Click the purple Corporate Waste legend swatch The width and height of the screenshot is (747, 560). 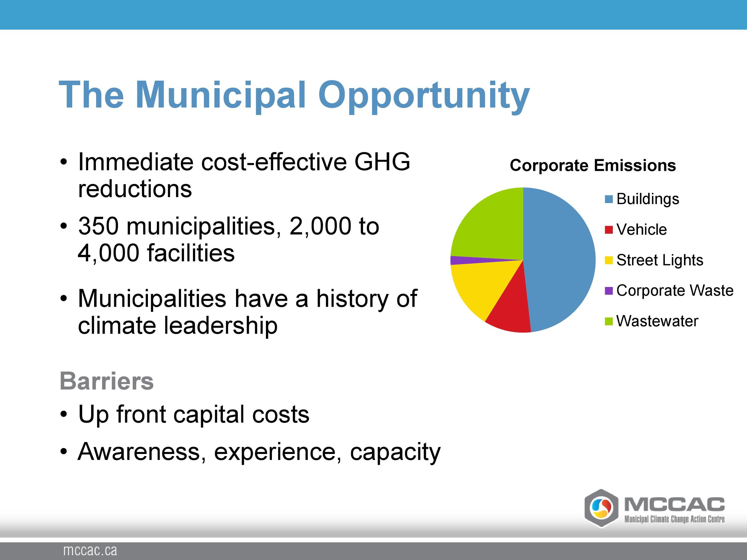(x=609, y=291)
